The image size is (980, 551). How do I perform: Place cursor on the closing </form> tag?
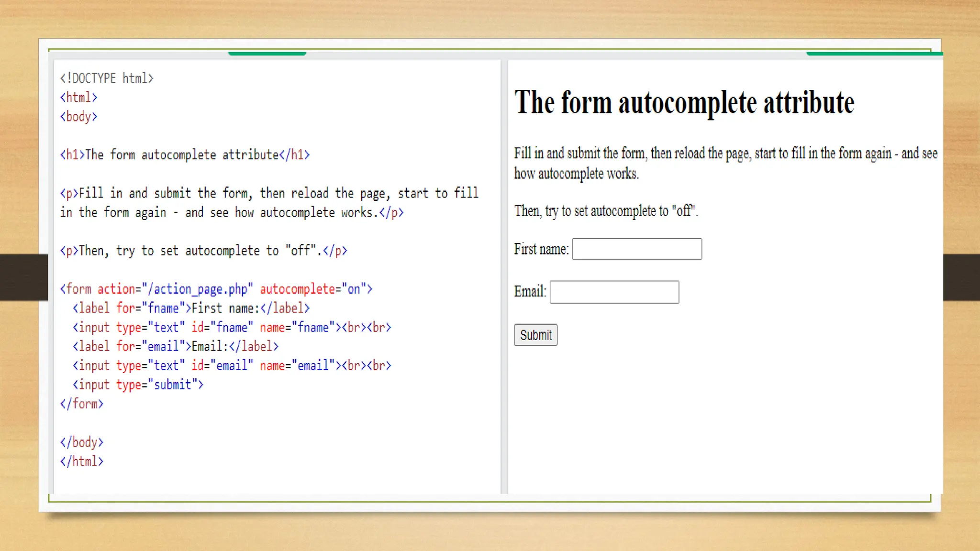point(82,404)
